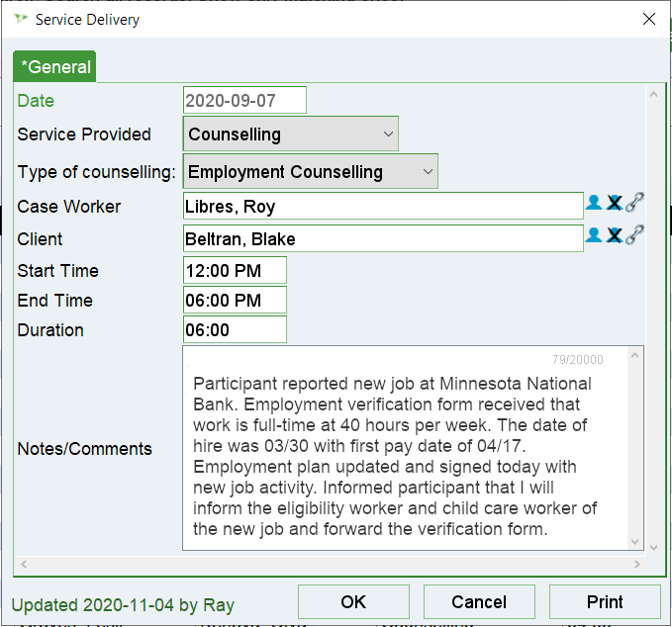
Task: Click the form's vertical scrollbar down arrow
Action: [652, 545]
